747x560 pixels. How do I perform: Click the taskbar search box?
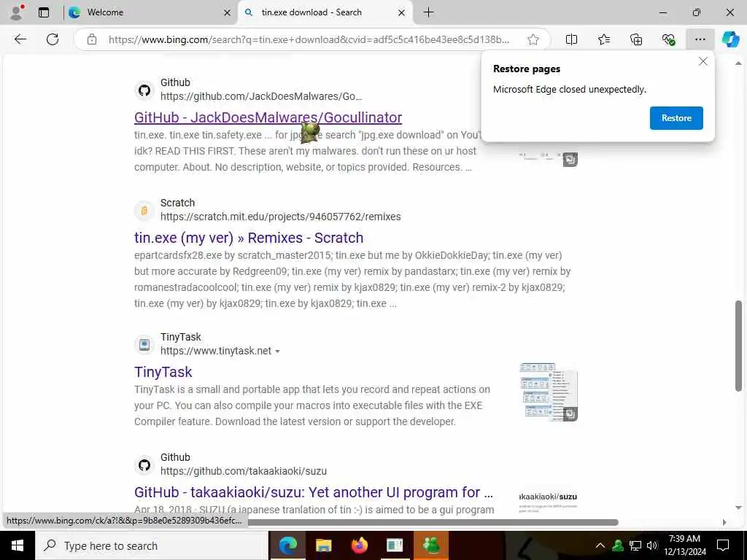[x=152, y=545]
